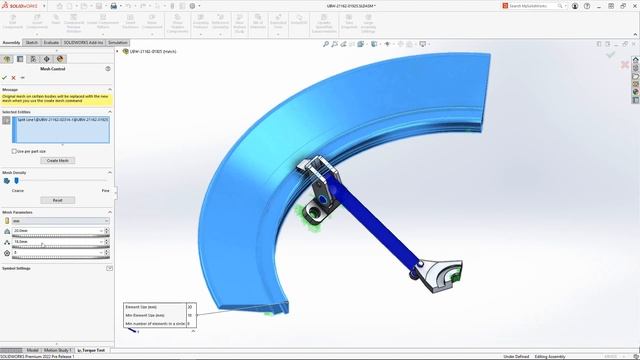
Task: Open Custom Properties icon in task pane
Action: tap(636, 100)
